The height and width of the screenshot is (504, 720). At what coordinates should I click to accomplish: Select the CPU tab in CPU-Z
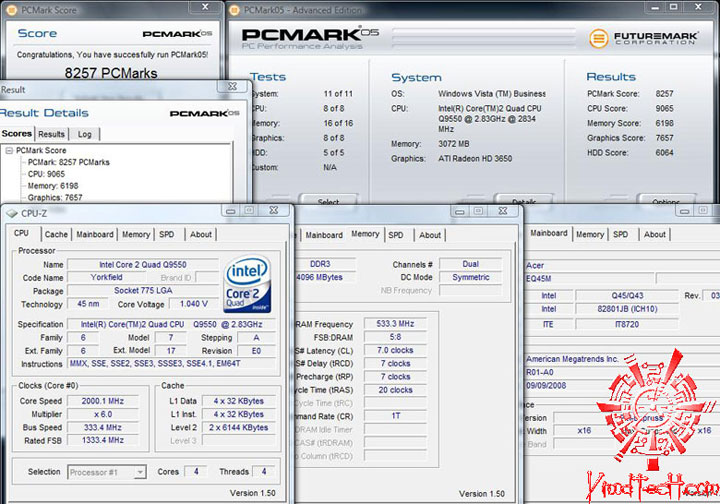(x=21, y=233)
